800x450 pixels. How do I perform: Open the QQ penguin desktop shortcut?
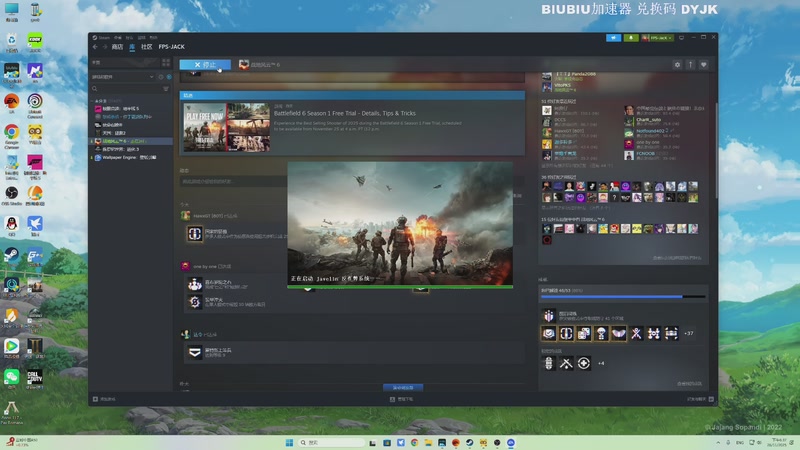tap(11, 227)
